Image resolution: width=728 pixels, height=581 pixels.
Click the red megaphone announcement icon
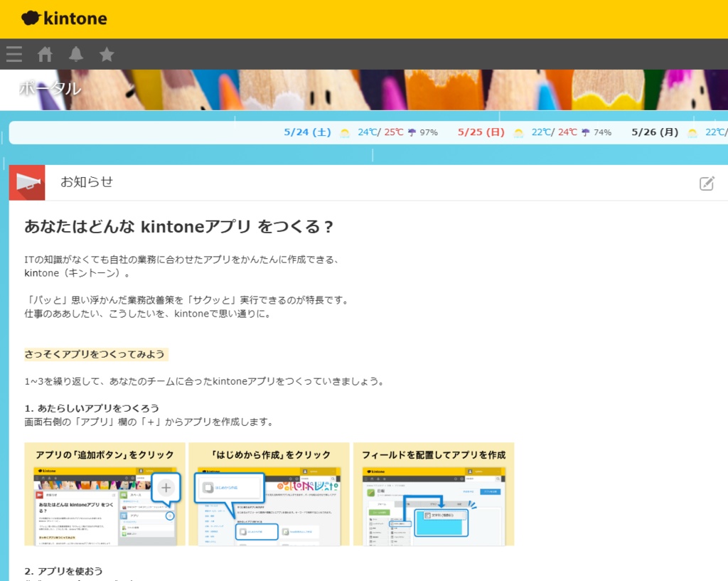coord(27,183)
